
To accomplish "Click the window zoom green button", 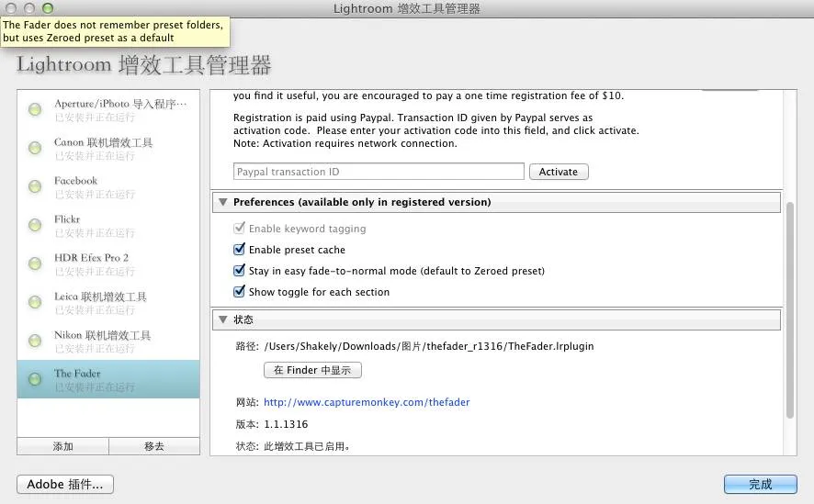I will pyautogui.click(x=48, y=7).
